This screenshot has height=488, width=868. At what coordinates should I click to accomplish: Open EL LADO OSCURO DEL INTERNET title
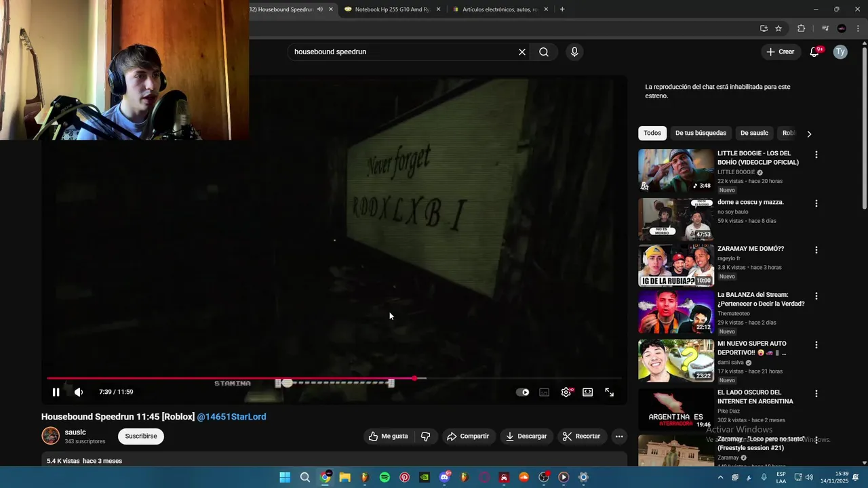coord(755,396)
